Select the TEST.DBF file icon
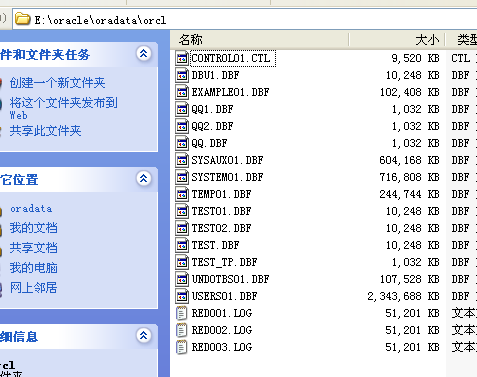 [182, 245]
